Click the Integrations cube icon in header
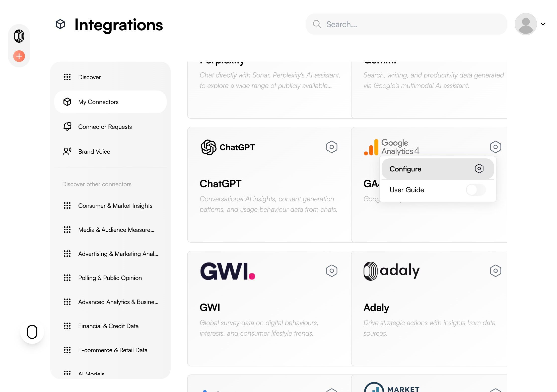This screenshot has width=557, height=392. coord(60,24)
